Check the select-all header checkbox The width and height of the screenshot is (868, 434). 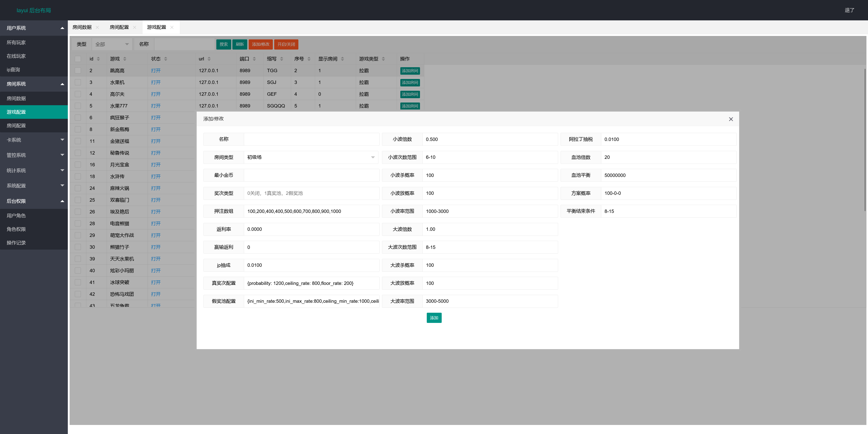(78, 59)
